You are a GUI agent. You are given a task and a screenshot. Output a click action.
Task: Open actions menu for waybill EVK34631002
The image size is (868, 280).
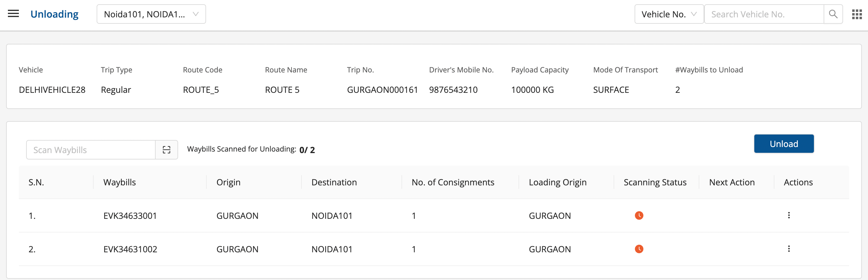(789, 249)
